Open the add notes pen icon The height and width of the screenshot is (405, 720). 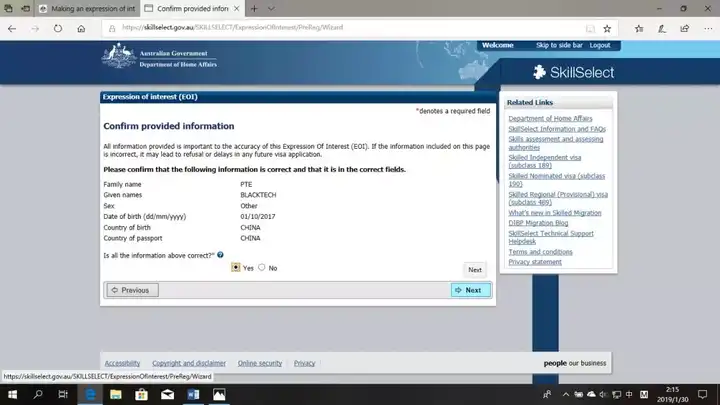click(x=662, y=28)
